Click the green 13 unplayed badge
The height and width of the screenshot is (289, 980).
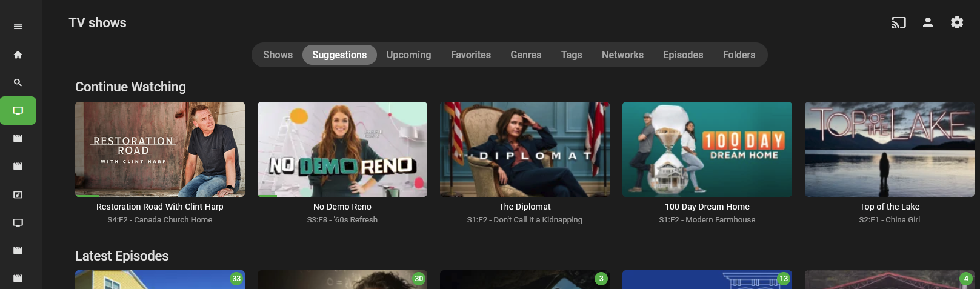click(784, 279)
